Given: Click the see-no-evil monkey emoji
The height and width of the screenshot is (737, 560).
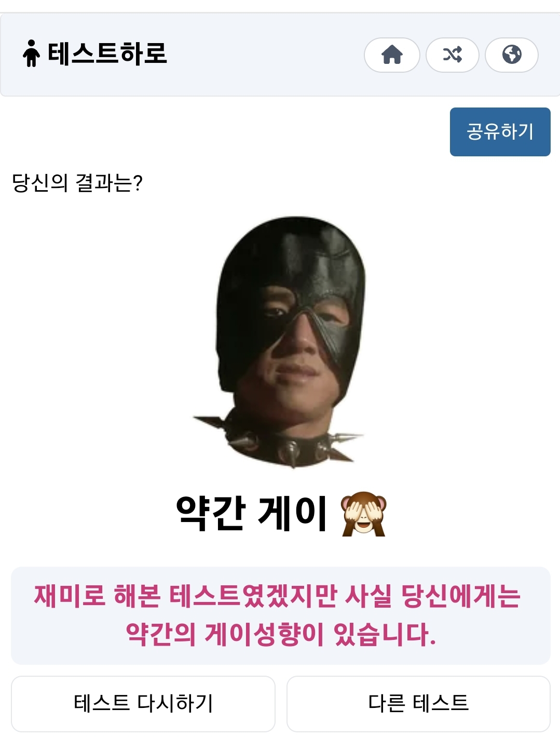Looking at the screenshot, I should pyautogui.click(x=363, y=514).
